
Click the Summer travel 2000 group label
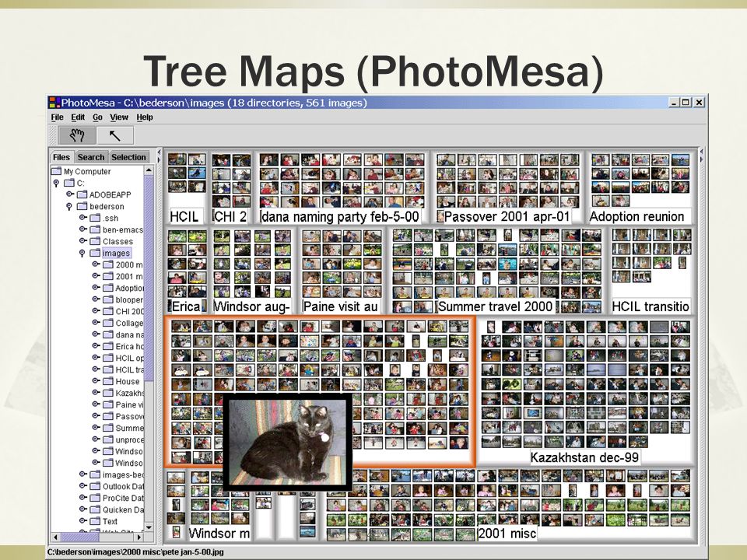click(x=496, y=306)
